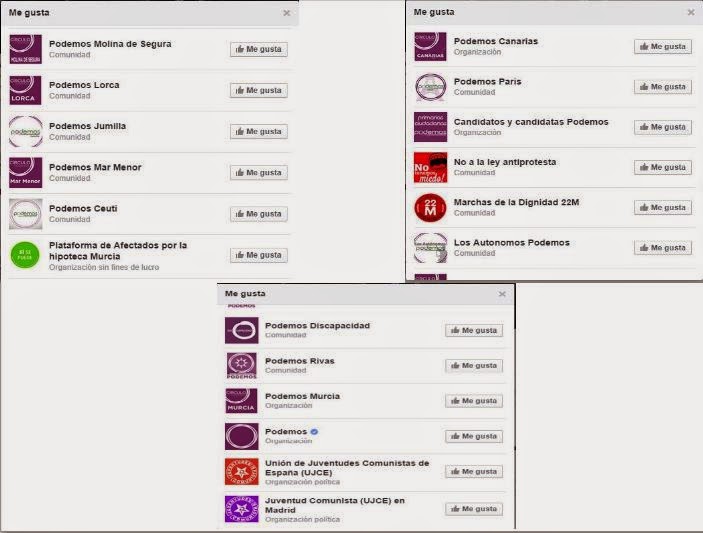Like Podemos Jumilla page
The image size is (703, 533).
(x=259, y=132)
